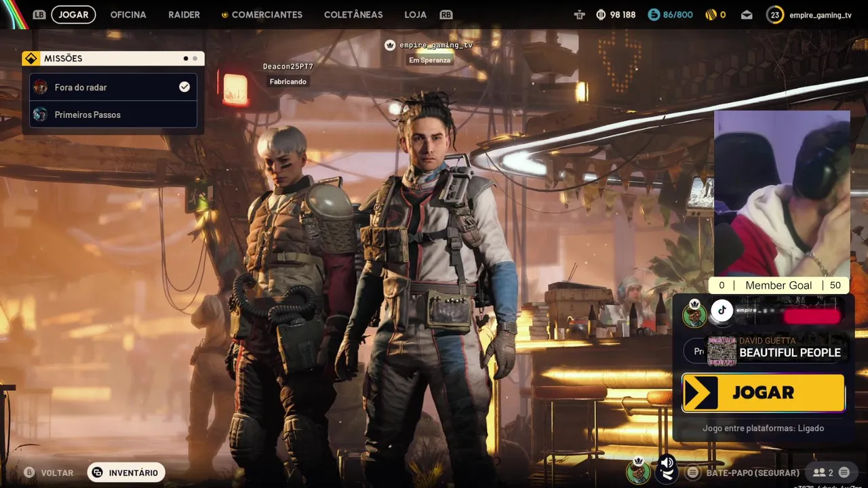Click the R-stick icon in top bar
Screen dimensions: 868x488
click(x=579, y=14)
